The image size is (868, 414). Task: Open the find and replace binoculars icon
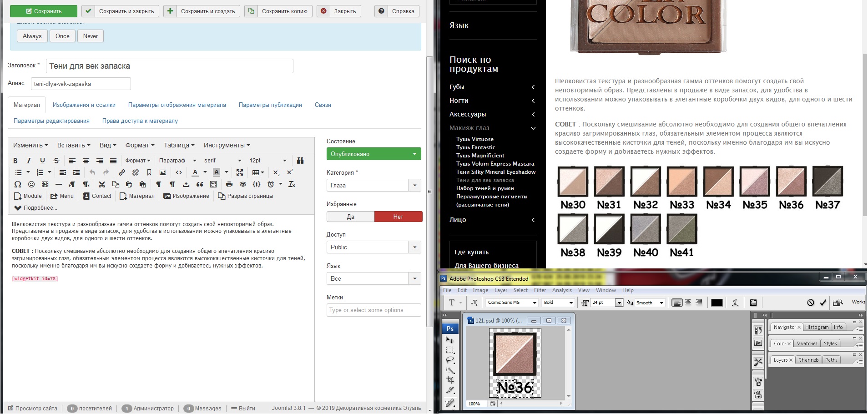(x=300, y=161)
